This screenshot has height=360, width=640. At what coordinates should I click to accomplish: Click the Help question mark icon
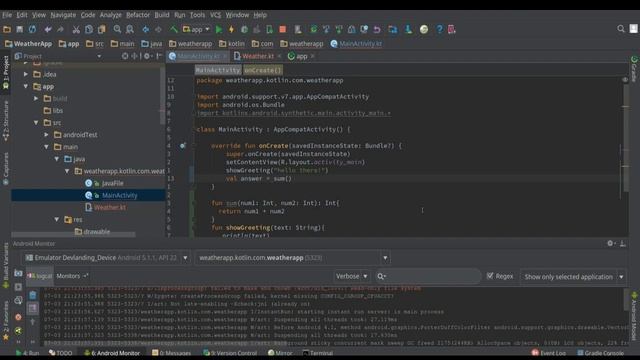click(439, 29)
